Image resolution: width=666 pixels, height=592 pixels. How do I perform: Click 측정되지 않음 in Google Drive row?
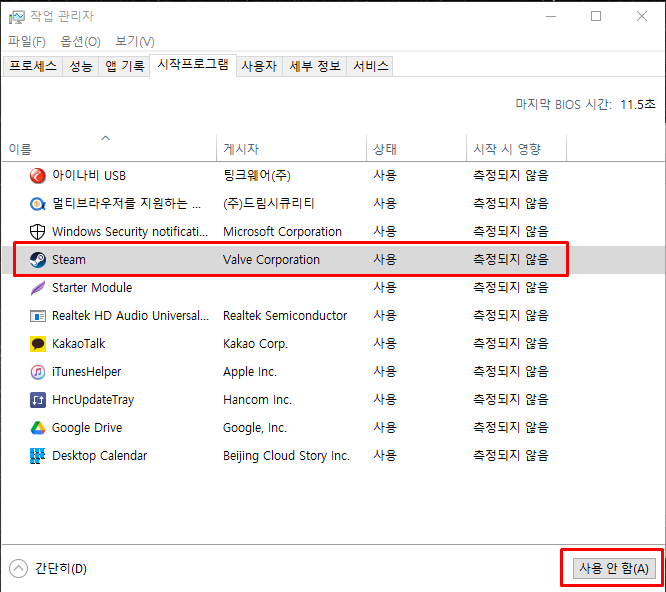click(x=511, y=428)
